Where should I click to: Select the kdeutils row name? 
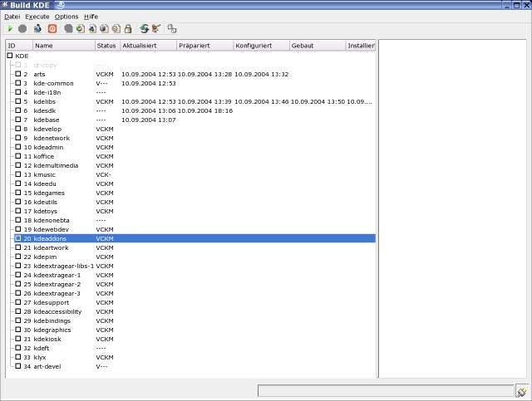click(46, 203)
